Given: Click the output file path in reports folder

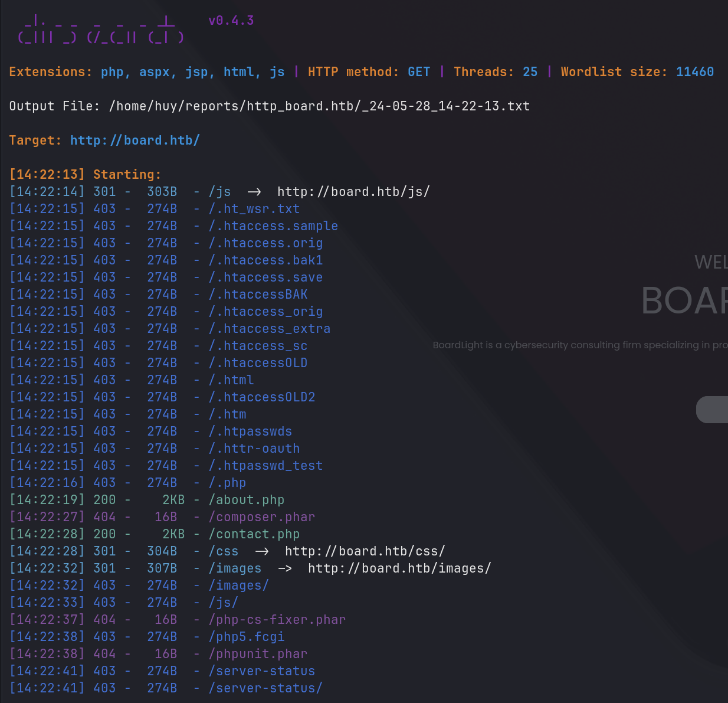Looking at the screenshot, I should coord(319,106).
